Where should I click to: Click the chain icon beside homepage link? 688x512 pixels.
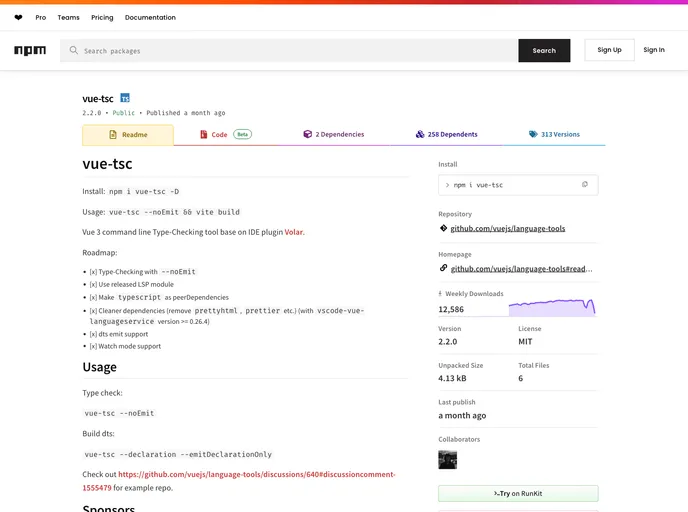tap(443, 268)
